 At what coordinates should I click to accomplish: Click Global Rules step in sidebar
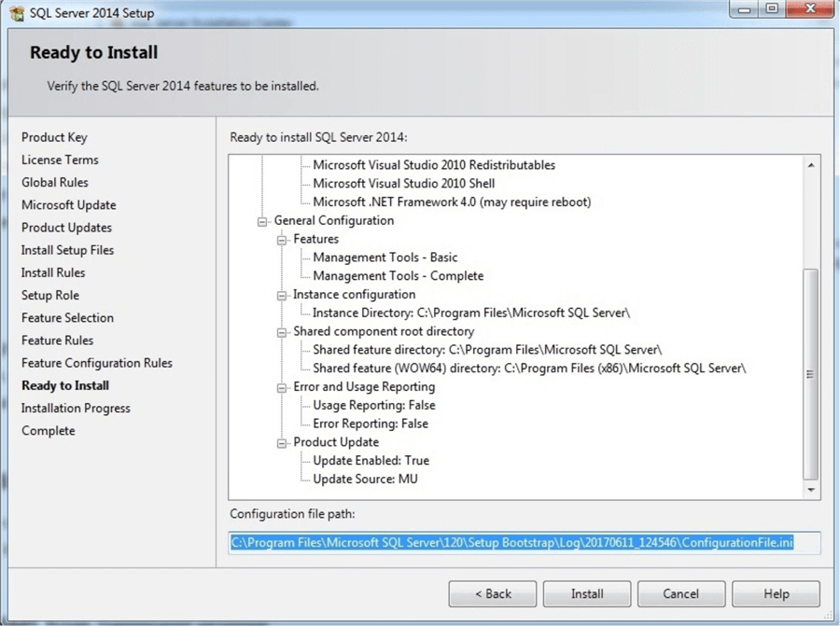click(55, 183)
